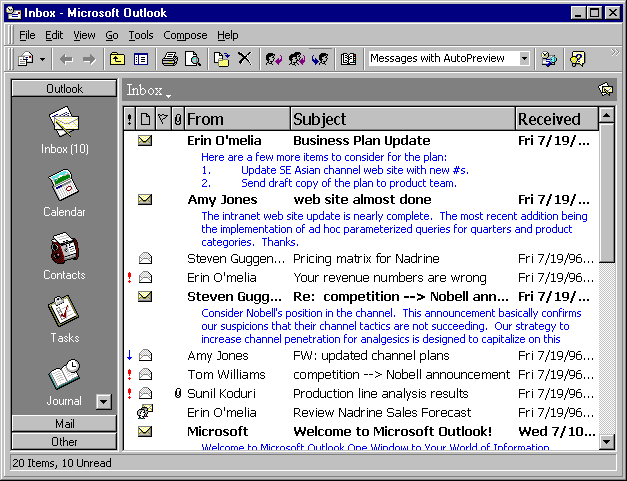Click message list scroll down arrow
The image size is (627, 481).
607,442
